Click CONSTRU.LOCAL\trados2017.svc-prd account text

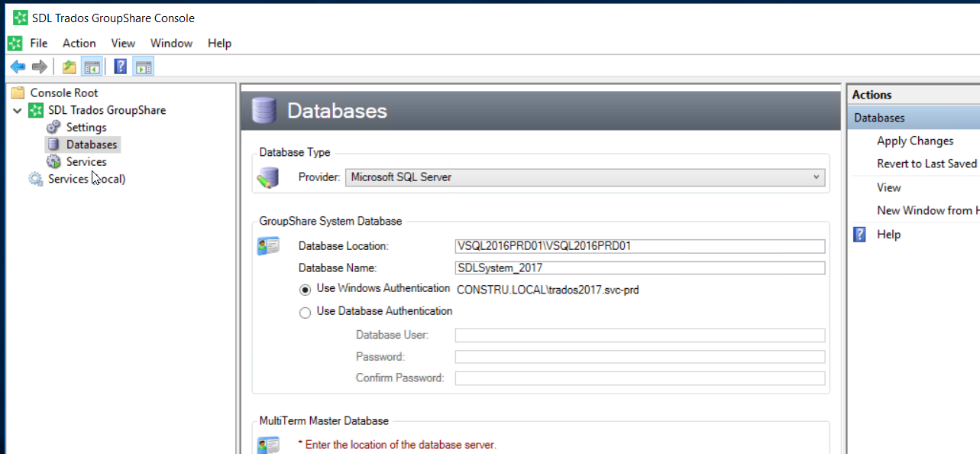point(548,290)
